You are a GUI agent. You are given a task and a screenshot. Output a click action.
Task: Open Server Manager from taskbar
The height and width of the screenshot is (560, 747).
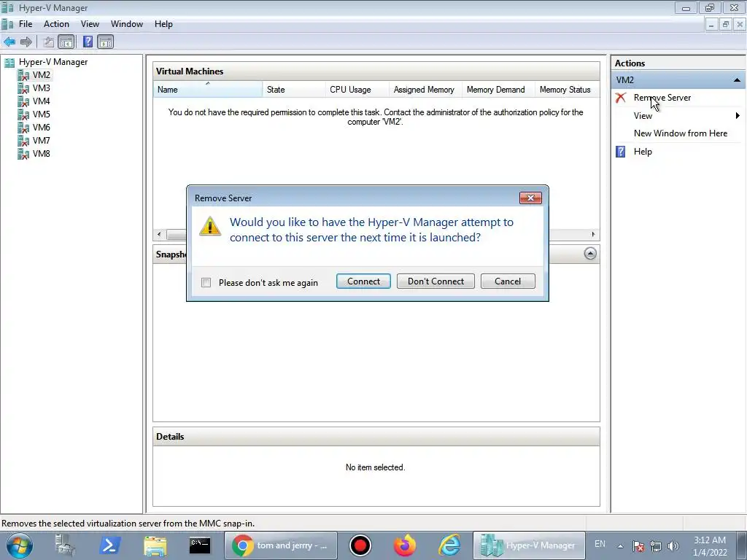coord(65,545)
